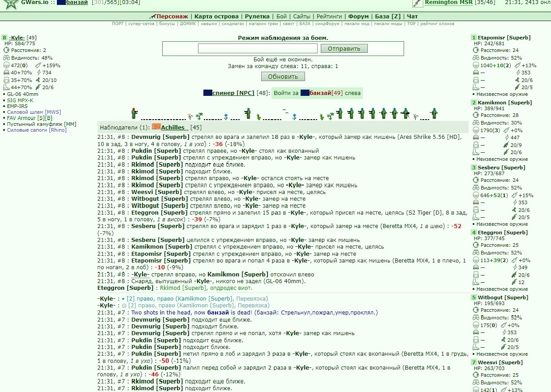This screenshot has height=392, width=551.
Task: Open рейтинг клонов submenu link
Action: click(x=437, y=24)
